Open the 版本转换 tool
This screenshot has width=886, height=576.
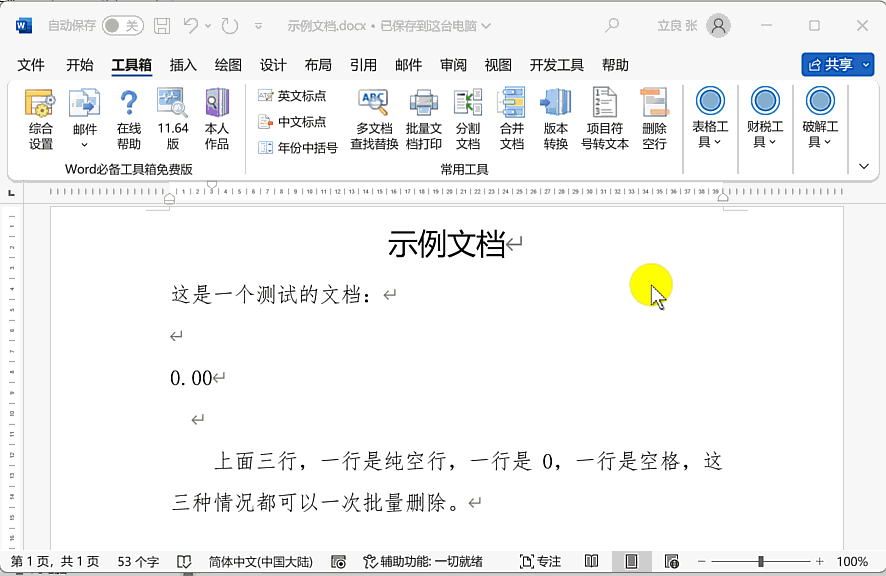pyautogui.click(x=556, y=119)
